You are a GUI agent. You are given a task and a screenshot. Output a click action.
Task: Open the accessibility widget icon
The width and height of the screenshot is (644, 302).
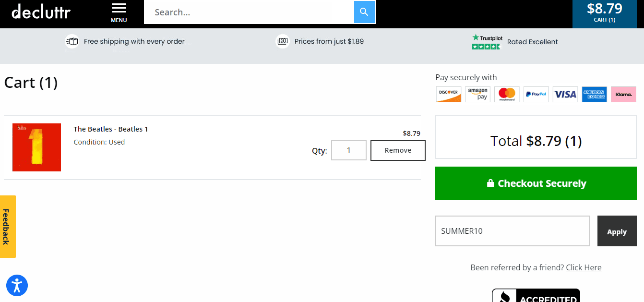click(x=17, y=285)
